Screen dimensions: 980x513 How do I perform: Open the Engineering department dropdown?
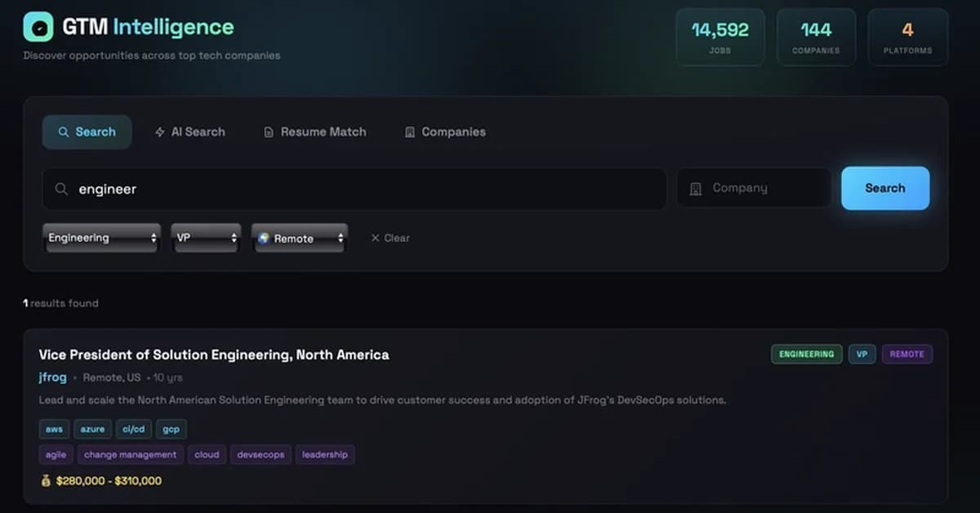[100, 238]
